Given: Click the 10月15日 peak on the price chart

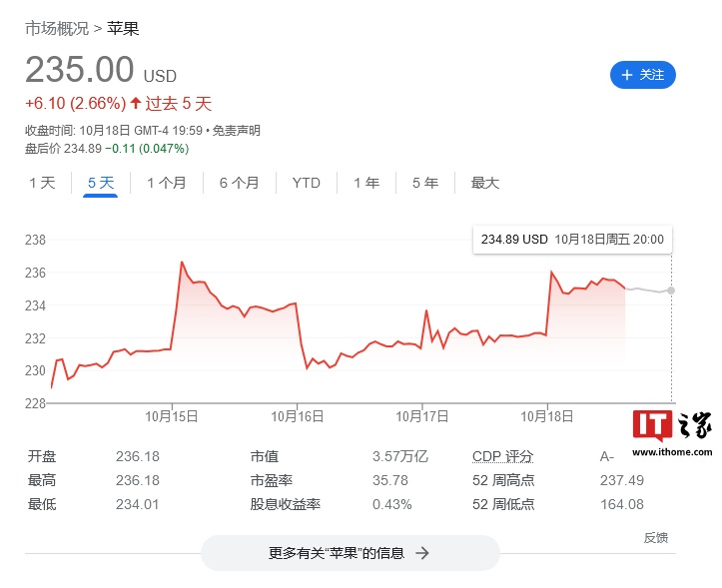Looking at the screenshot, I should coord(182,263).
